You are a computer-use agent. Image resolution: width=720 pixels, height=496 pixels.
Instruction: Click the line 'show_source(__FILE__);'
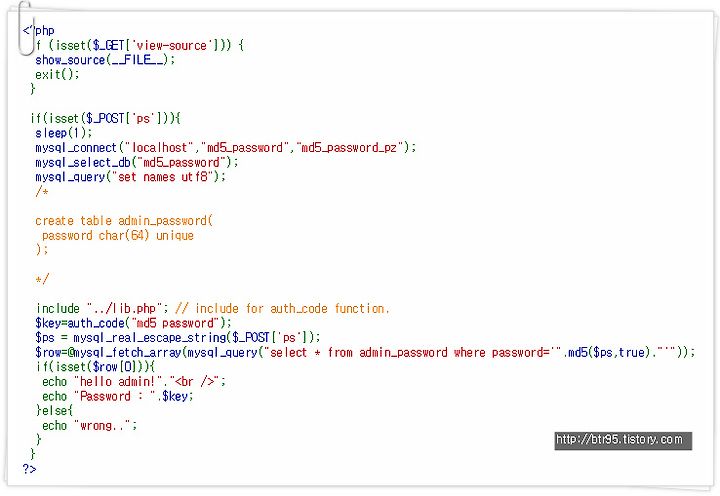[105, 60]
